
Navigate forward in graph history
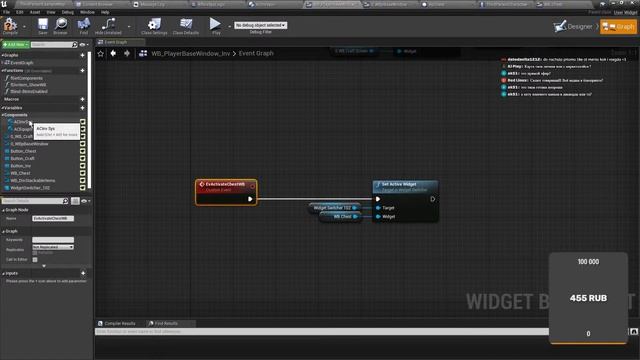[x=127, y=53]
